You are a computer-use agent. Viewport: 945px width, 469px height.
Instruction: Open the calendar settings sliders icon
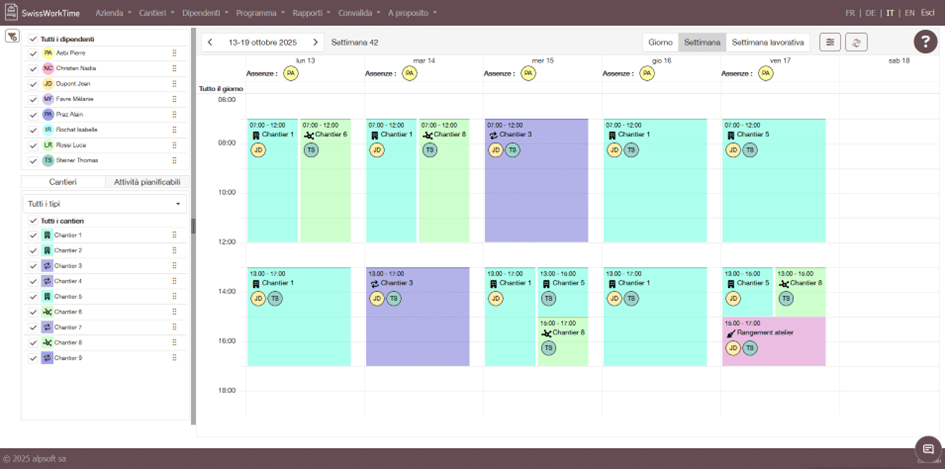(x=830, y=42)
